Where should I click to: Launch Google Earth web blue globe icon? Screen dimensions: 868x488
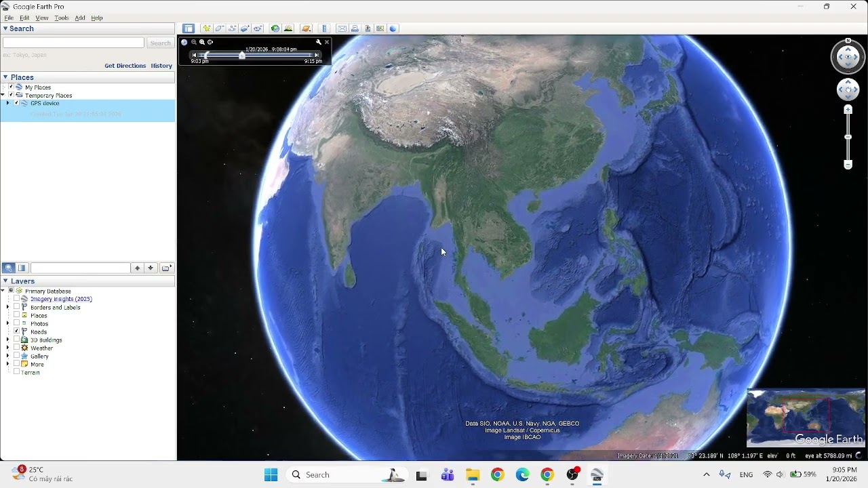click(x=393, y=28)
